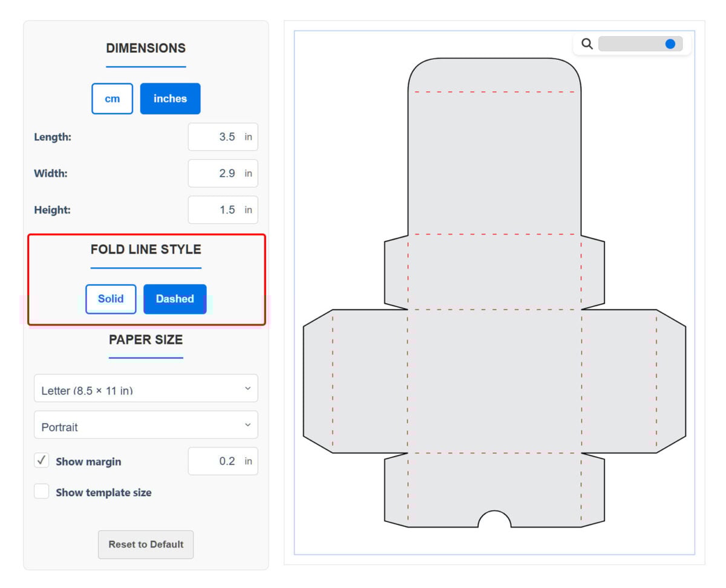Click the Height input field
This screenshot has height=588, width=726.
tap(223, 209)
